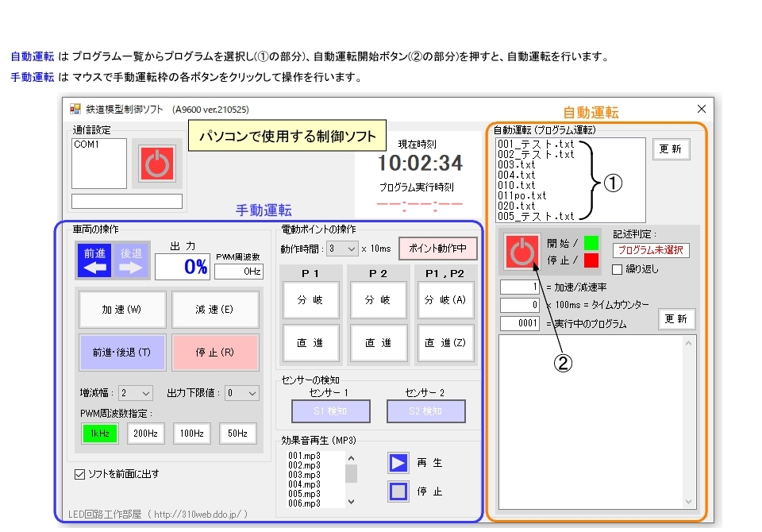The width and height of the screenshot is (762, 532).
Task: Select 002.mp3 in sound list
Action: (305, 465)
